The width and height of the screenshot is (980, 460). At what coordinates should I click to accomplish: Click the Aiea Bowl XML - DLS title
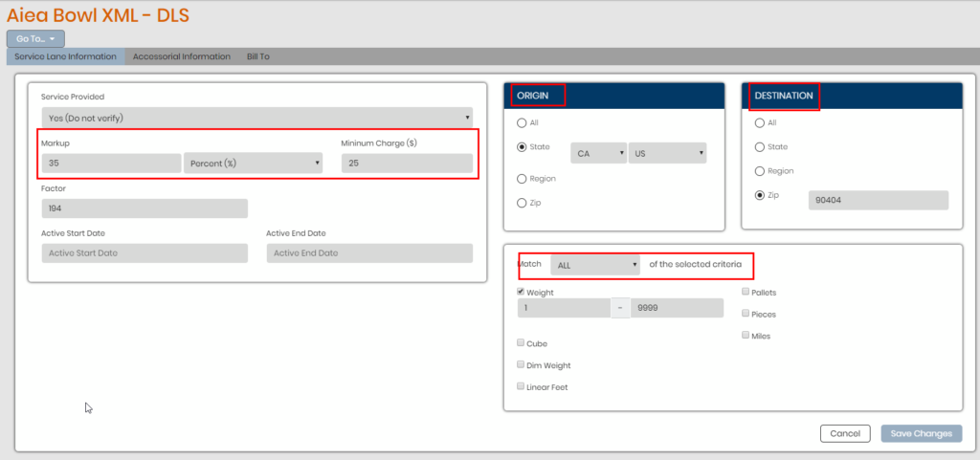coord(99,15)
